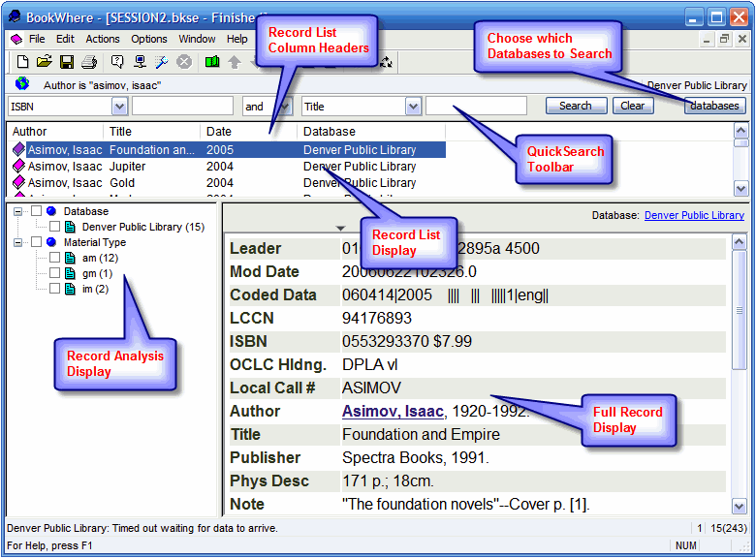Click the magic wand toolbar icon
The image size is (756, 558).
coord(162,62)
